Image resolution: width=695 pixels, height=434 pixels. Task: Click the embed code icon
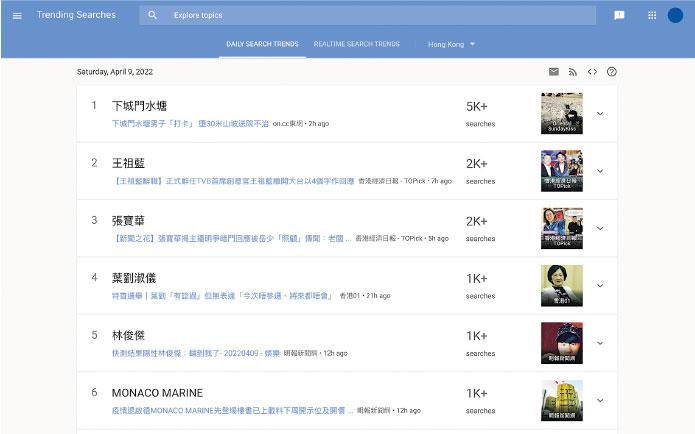[592, 71]
